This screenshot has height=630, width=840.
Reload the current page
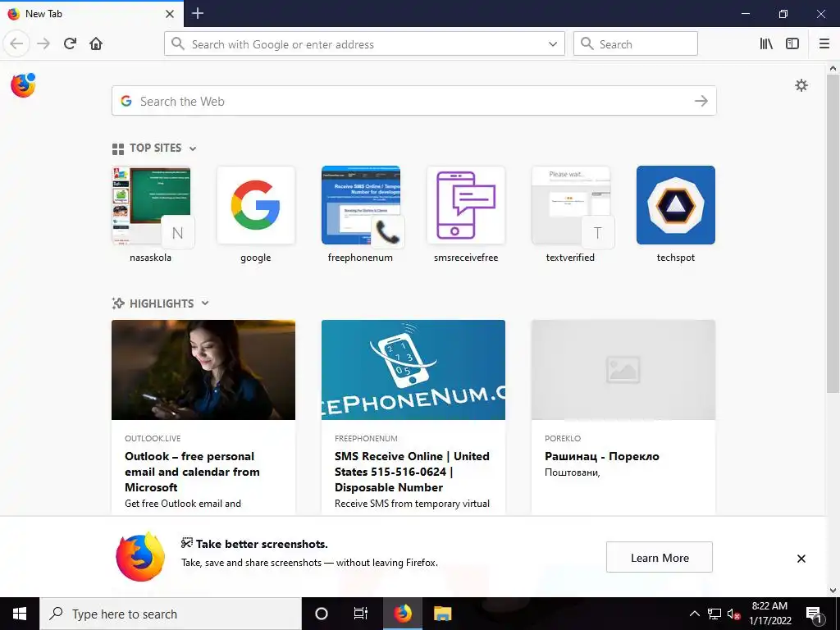tap(70, 43)
